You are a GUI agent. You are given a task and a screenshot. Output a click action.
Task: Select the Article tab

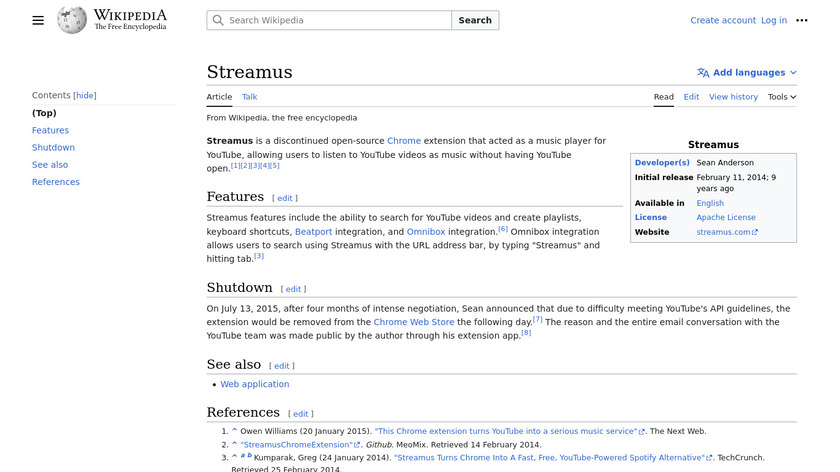pos(219,97)
